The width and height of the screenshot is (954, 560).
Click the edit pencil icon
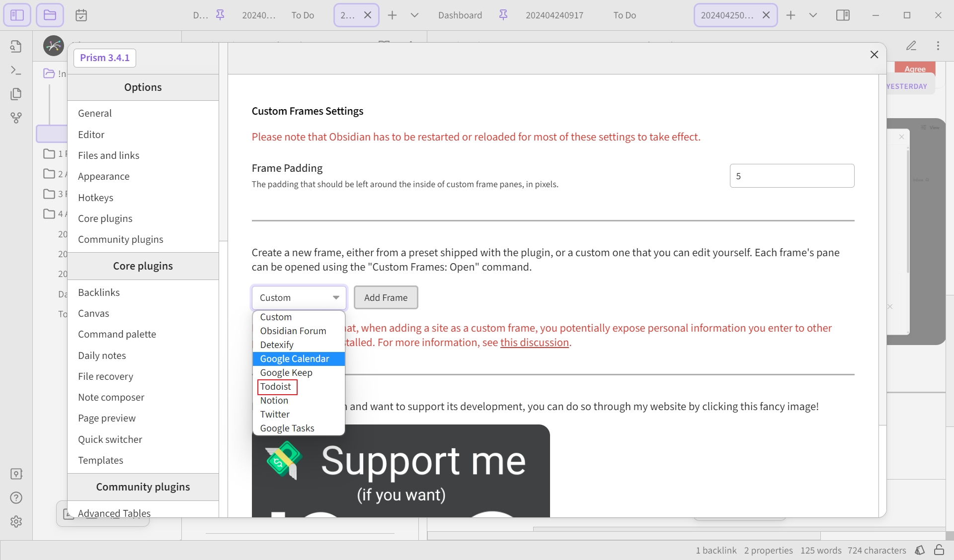911,46
